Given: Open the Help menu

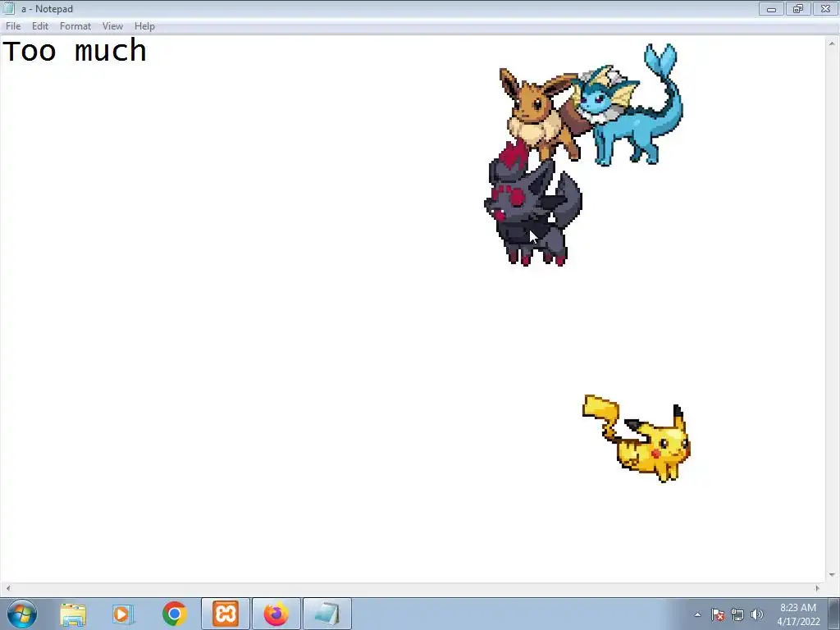Looking at the screenshot, I should (144, 25).
